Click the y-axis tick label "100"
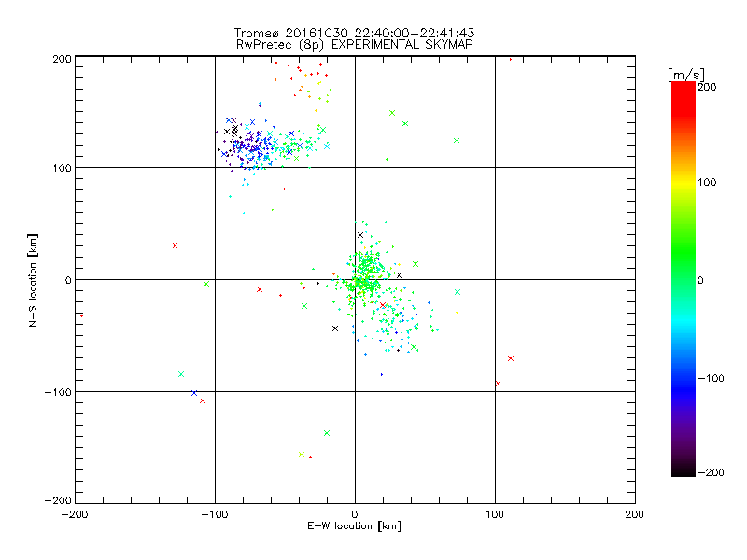Image resolution: width=747 pixels, height=560 pixels. (62, 169)
